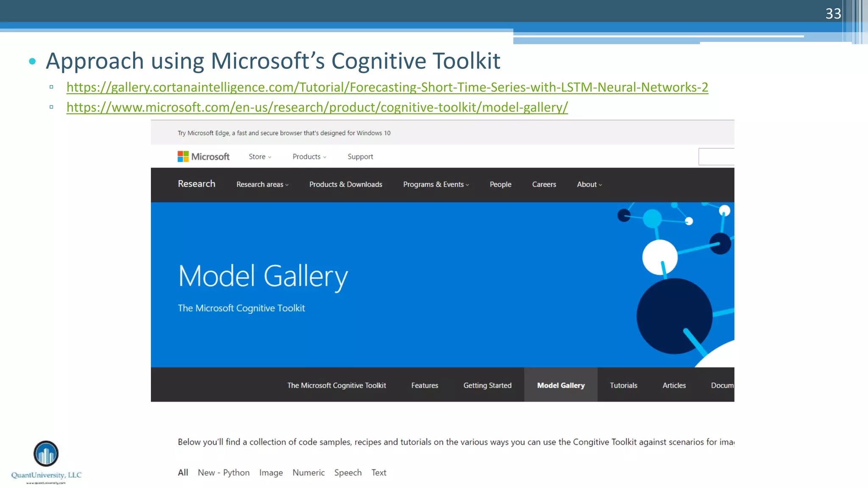Filter gallery by Image

[x=271, y=473]
